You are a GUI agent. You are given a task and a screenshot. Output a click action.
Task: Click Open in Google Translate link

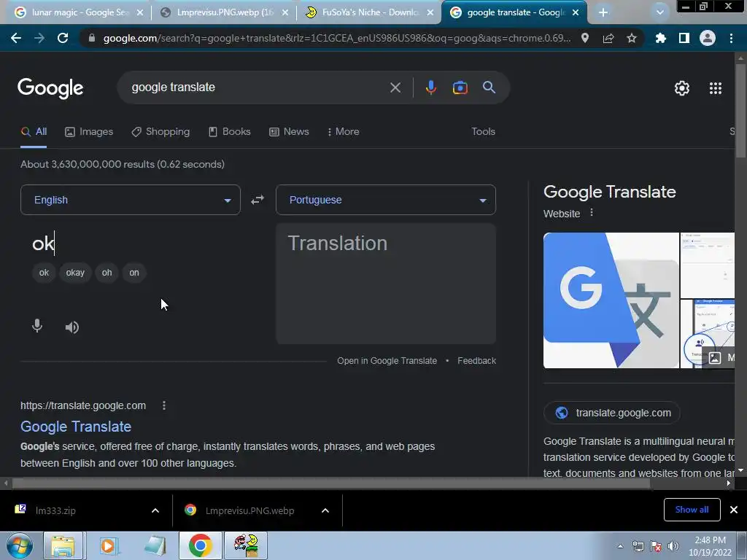[387, 361]
